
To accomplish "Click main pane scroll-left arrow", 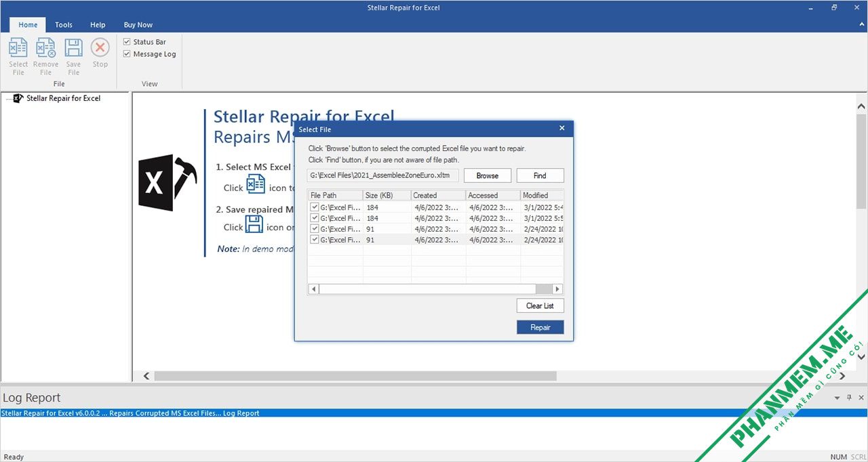I will 146,376.
